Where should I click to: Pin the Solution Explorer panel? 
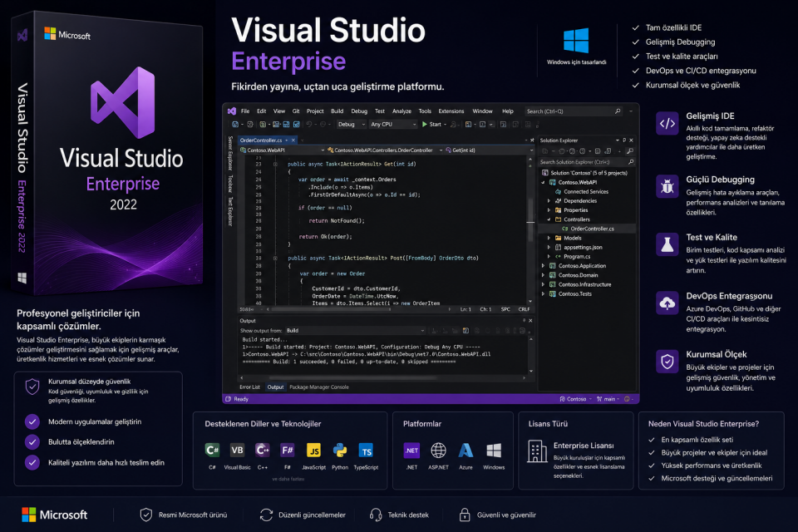[x=624, y=140]
